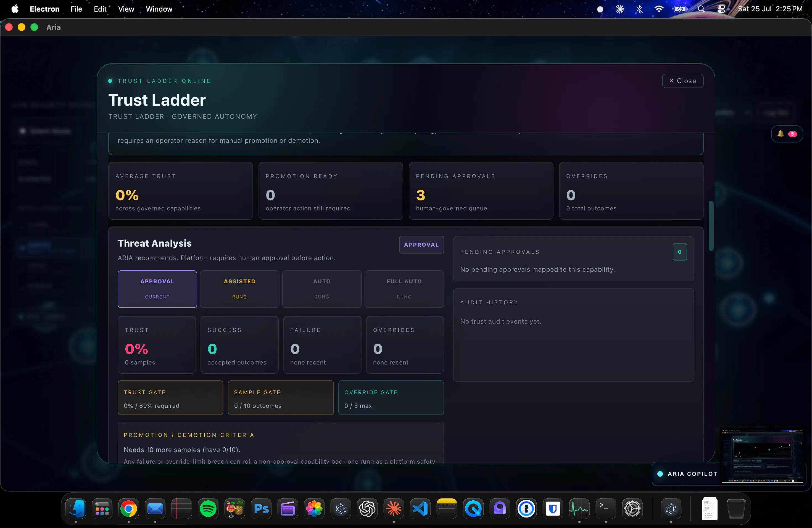Viewport: 812px width, 528px height.
Task: Click the FAILURE 'none recent' tile
Action: pyautogui.click(x=322, y=344)
